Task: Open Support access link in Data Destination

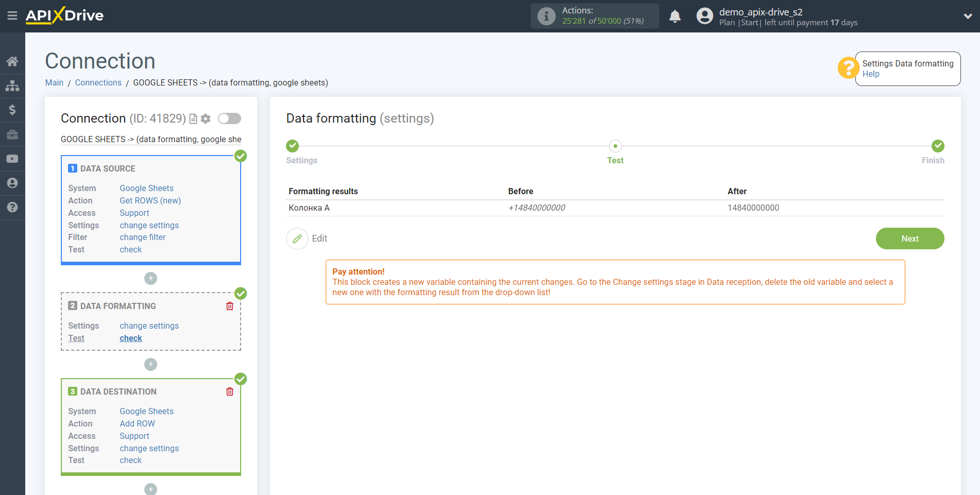Action: [134, 436]
